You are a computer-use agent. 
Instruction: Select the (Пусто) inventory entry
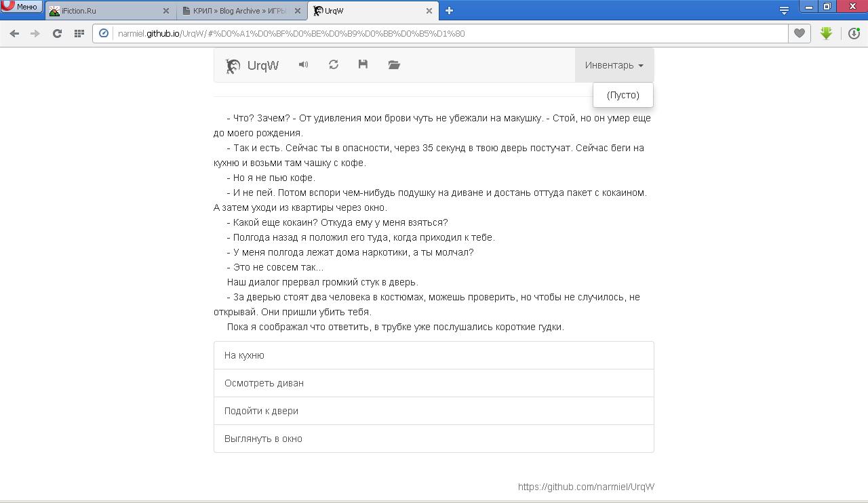click(623, 95)
